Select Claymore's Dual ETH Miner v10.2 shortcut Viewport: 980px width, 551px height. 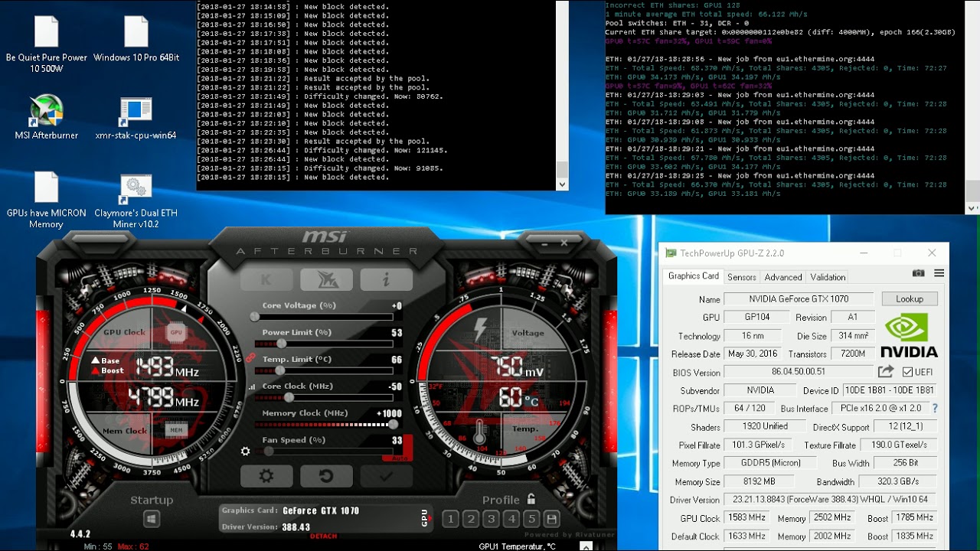click(x=136, y=201)
